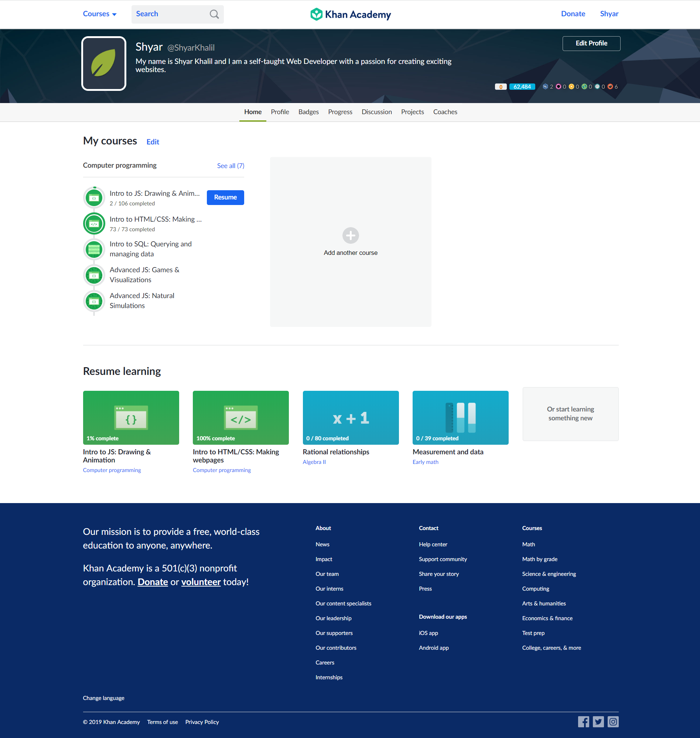Image resolution: width=700 pixels, height=738 pixels.
Task: Open the Early math subject link
Action: (x=426, y=462)
